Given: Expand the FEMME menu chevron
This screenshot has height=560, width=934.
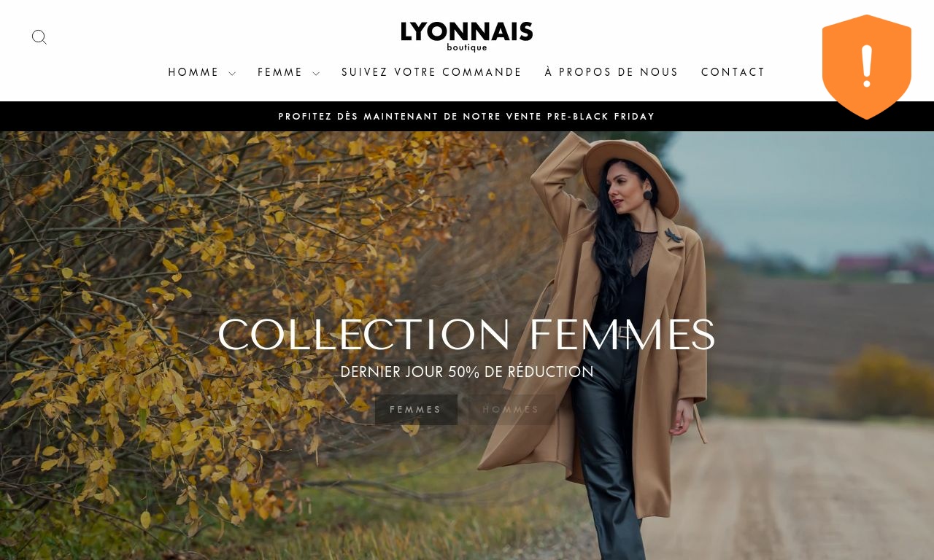Looking at the screenshot, I should (316, 74).
